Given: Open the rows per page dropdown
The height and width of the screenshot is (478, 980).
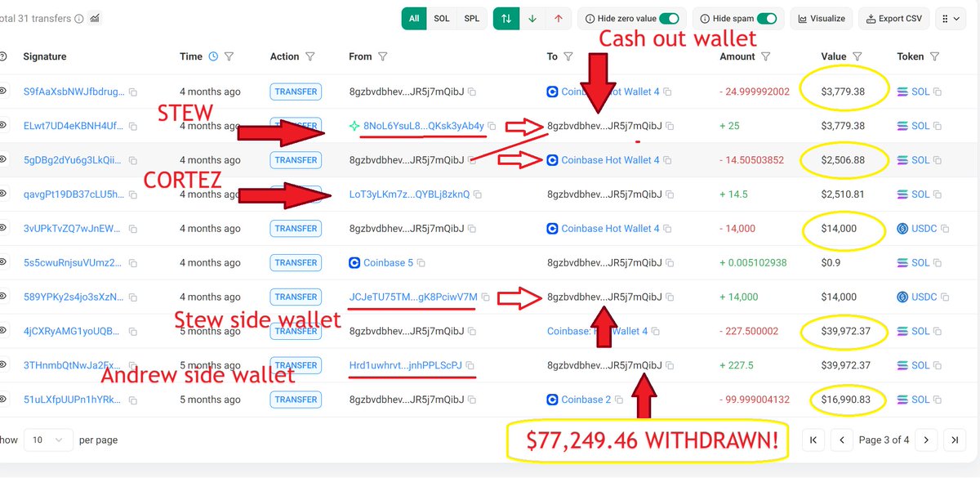Looking at the screenshot, I should (x=47, y=440).
